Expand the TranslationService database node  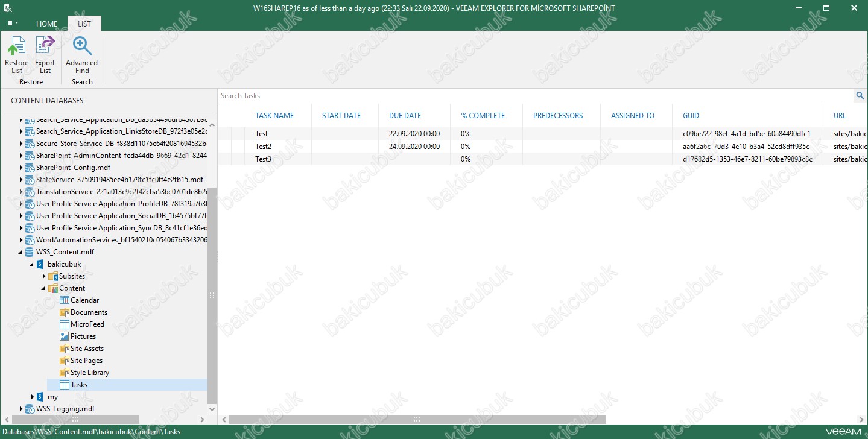[21, 192]
